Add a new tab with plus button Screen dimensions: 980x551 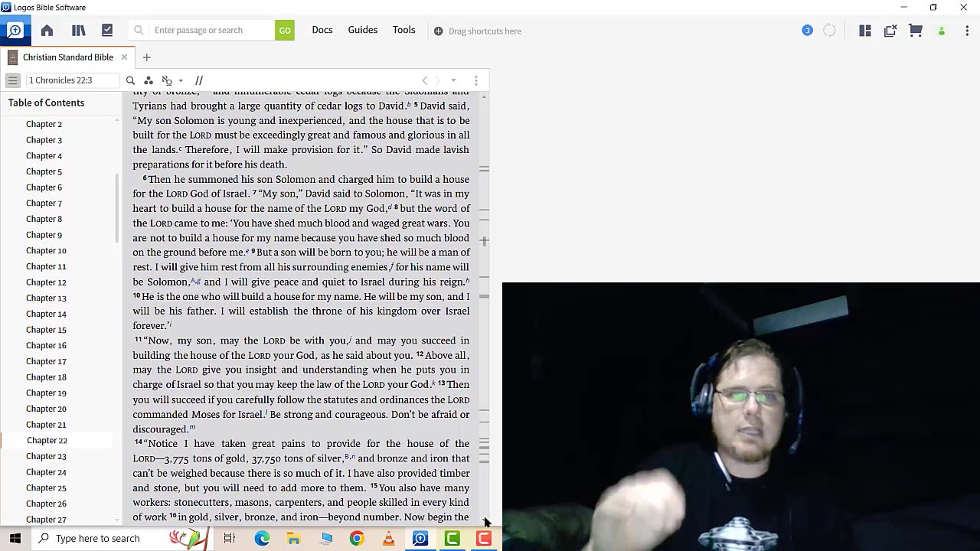[147, 57]
